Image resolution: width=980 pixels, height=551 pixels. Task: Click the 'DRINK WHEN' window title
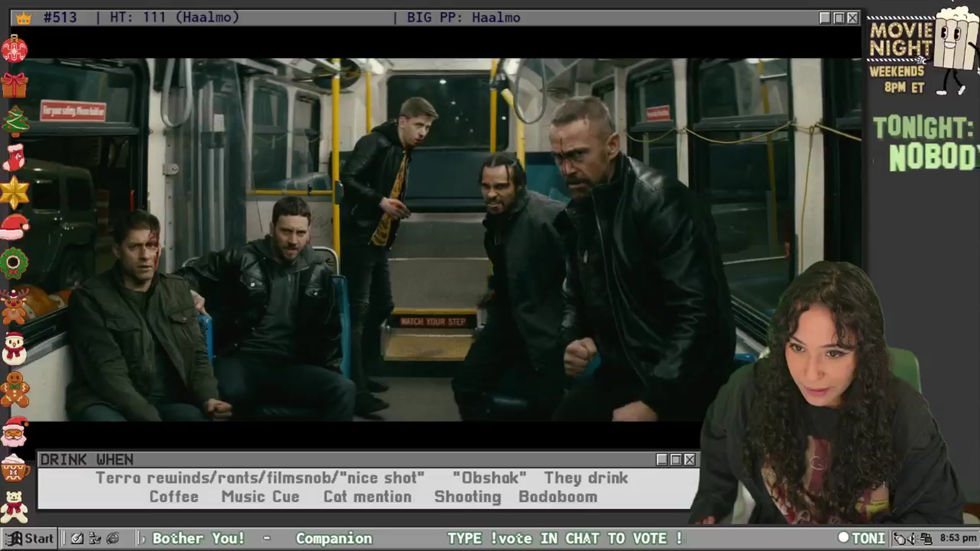point(87,460)
